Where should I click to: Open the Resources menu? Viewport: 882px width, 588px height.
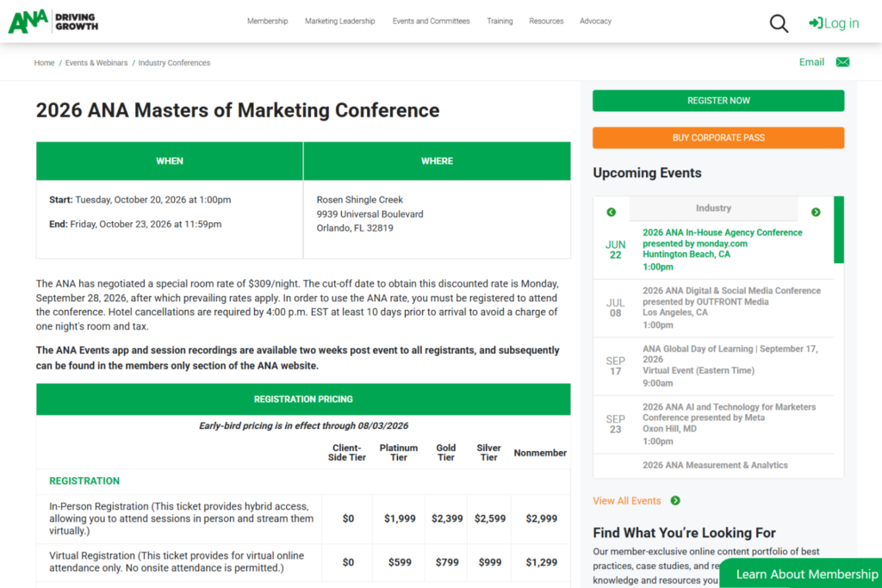click(545, 22)
